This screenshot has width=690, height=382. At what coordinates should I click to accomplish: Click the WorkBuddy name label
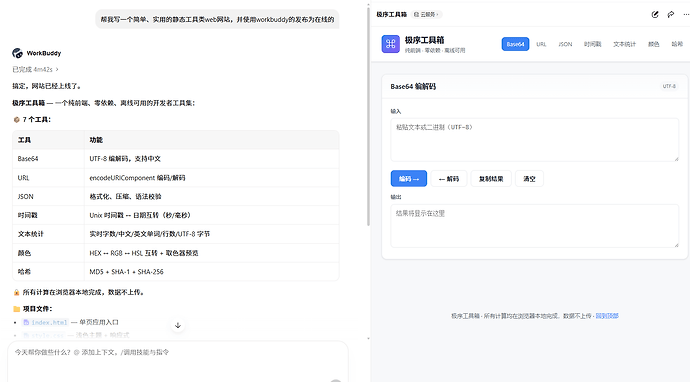point(44,53)
